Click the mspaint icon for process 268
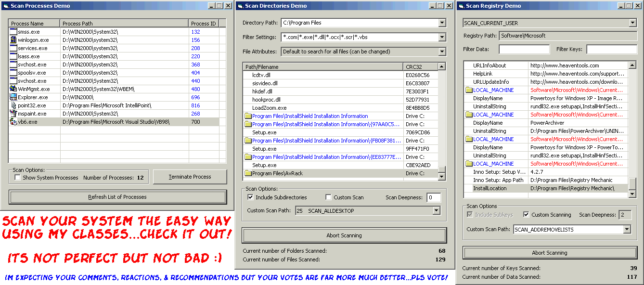 tap(13, 114)
